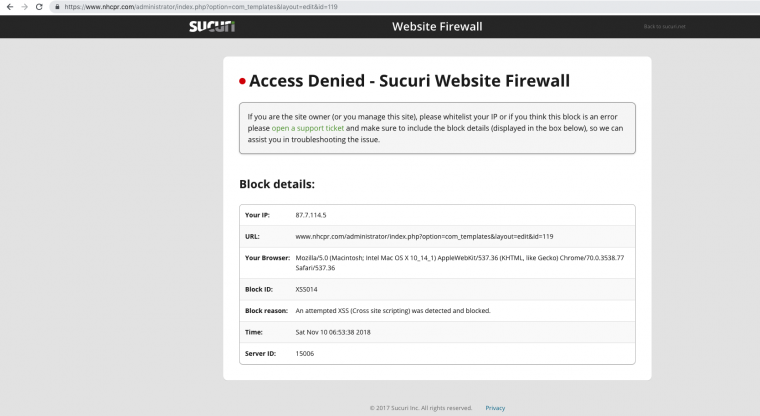
Task: Click the blocked URL value in the details table
Action: click(424, 236)
